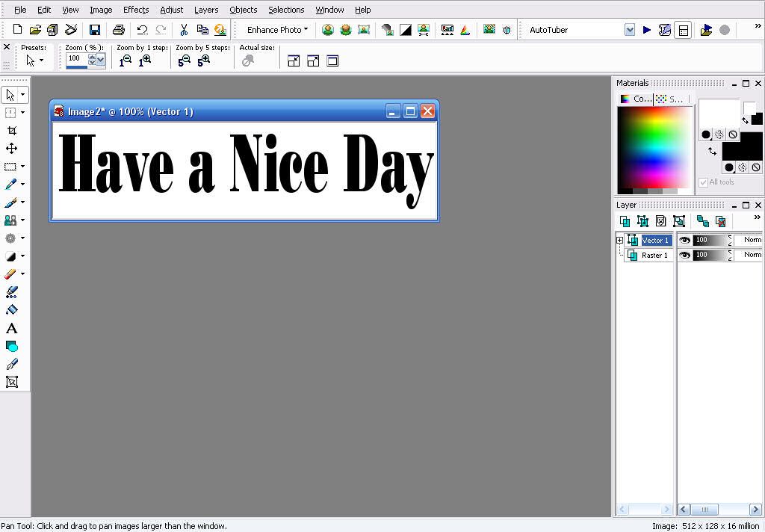This screenshot has height=532, width=765.
Task: Hide the Raster 1 layer
Action: [x=684, y=255]
